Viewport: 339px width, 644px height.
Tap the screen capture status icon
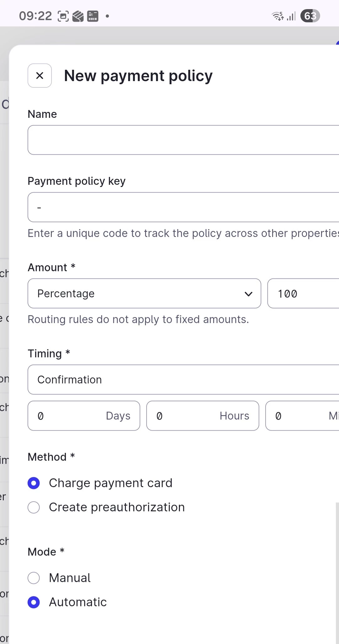click(x=63, y=16)
